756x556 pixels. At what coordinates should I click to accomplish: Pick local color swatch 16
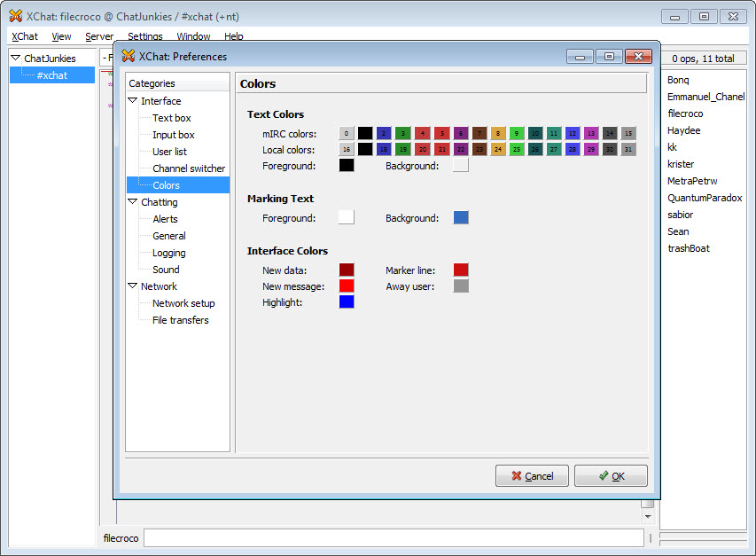347,149
